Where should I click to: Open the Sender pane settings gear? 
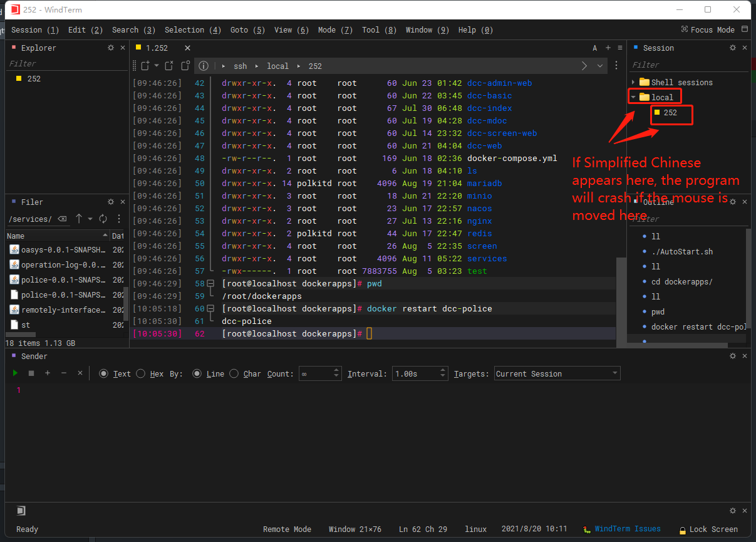[x=733, y=356]
